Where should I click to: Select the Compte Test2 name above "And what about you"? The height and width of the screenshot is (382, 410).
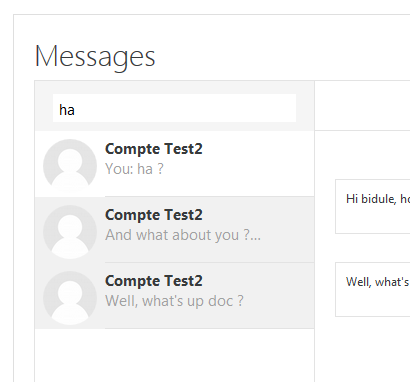[x=154, y=215]
